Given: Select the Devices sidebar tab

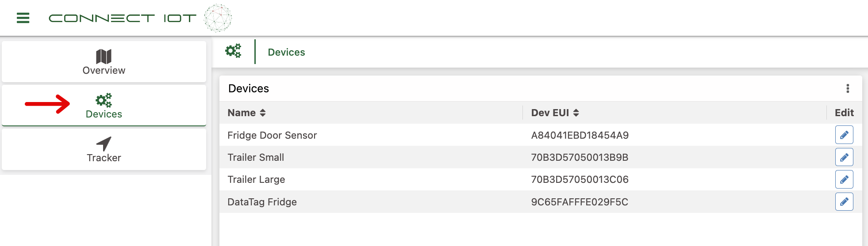Looking at the screenshot, I should 104,106.
